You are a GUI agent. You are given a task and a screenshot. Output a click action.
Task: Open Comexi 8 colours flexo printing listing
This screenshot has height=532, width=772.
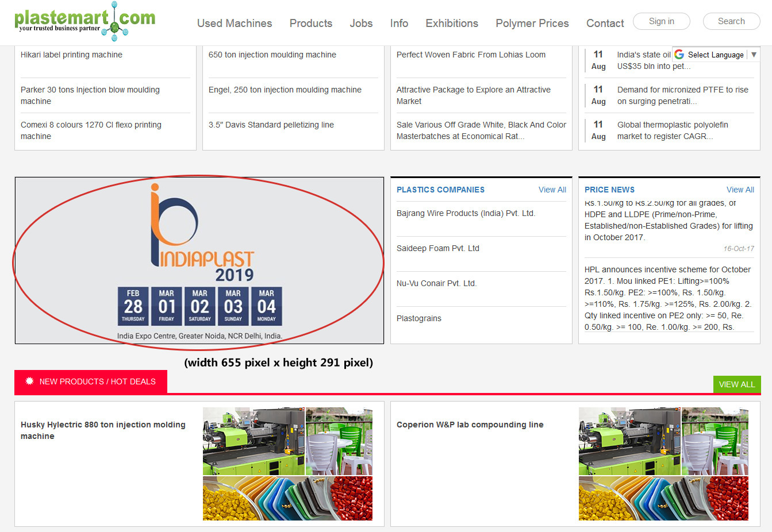tap(91, 130)
